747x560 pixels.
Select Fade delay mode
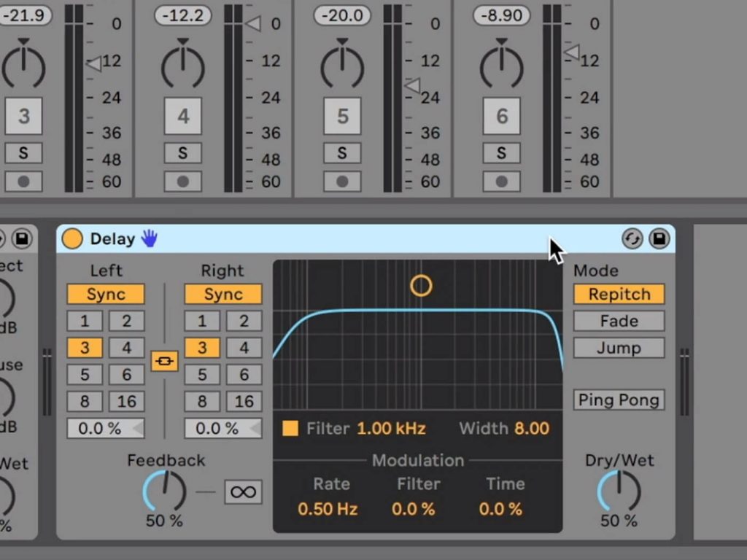click(619, 321)
